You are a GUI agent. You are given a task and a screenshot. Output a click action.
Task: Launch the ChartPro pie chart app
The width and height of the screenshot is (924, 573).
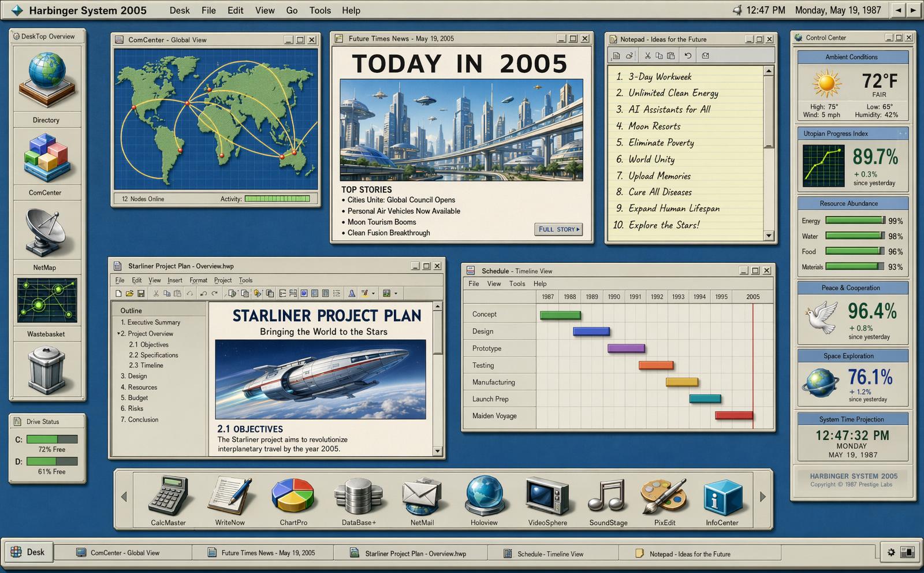point(293,496)
